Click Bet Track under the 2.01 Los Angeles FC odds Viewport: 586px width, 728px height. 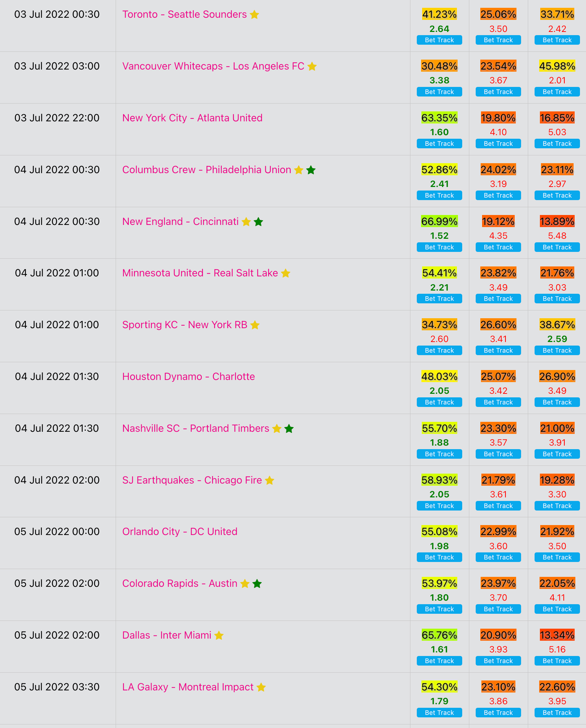[x=557, y=92]
